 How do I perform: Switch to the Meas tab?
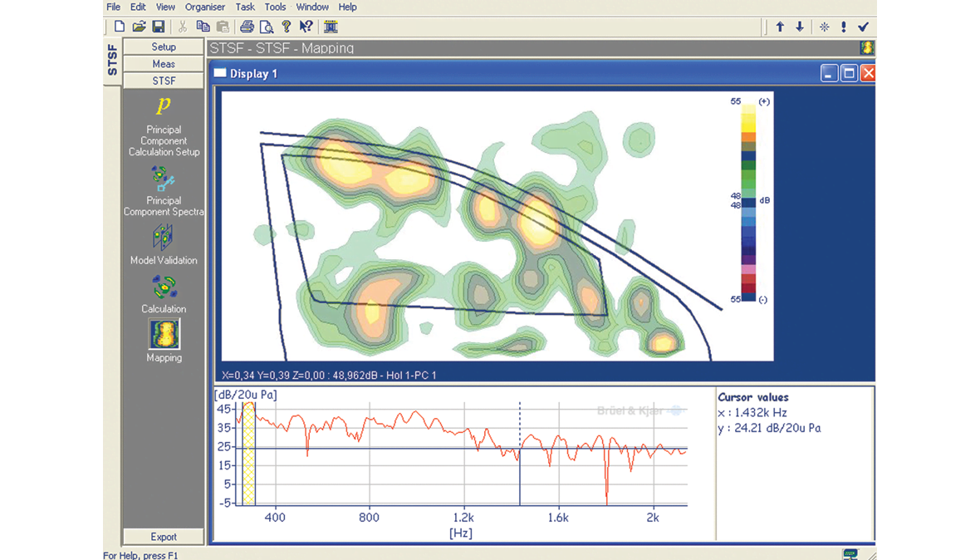pos(164,64)
